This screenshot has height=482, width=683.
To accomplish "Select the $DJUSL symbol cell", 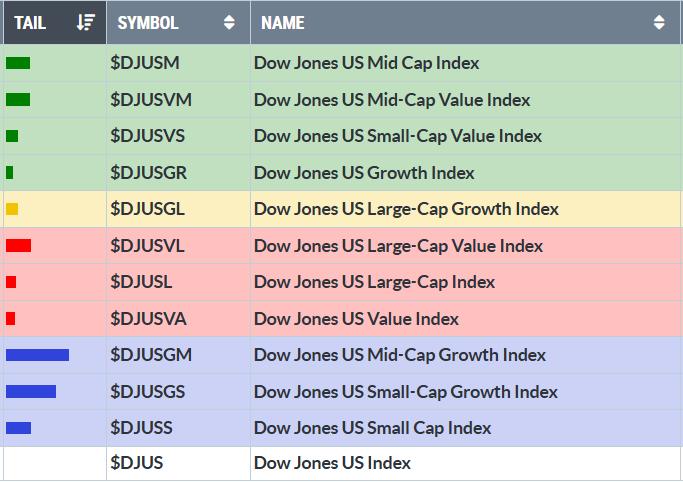I will [141, 282].
